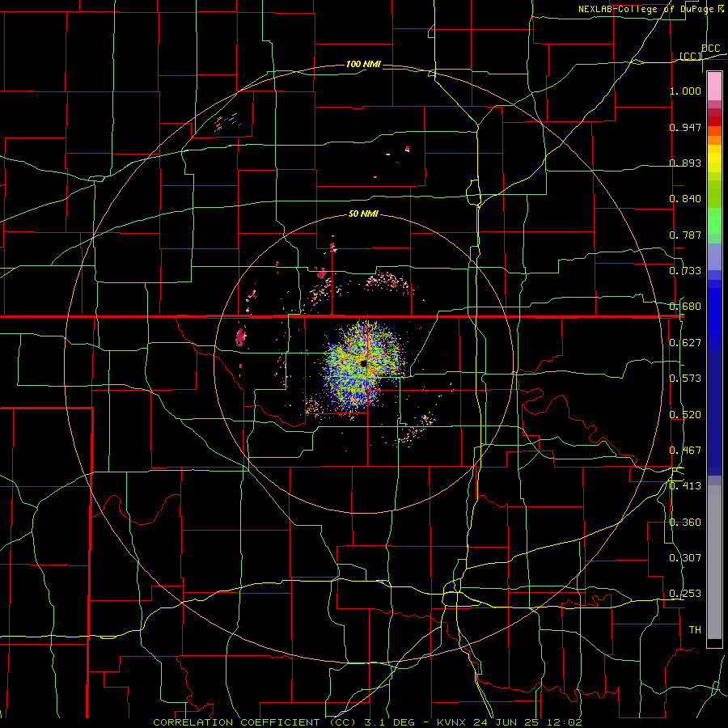Click the [CC] label above the color bar
Screen dimensions: 728x728
coord(691,56)
